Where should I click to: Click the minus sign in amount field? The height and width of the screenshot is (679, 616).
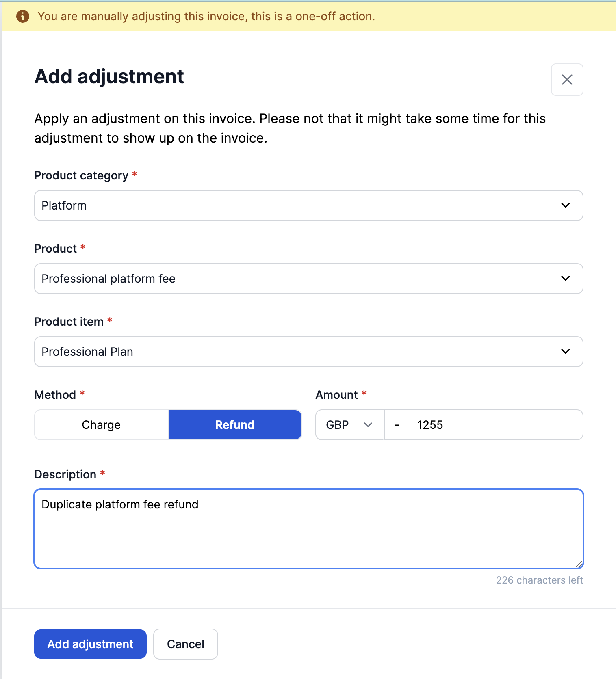pos(397,425)
